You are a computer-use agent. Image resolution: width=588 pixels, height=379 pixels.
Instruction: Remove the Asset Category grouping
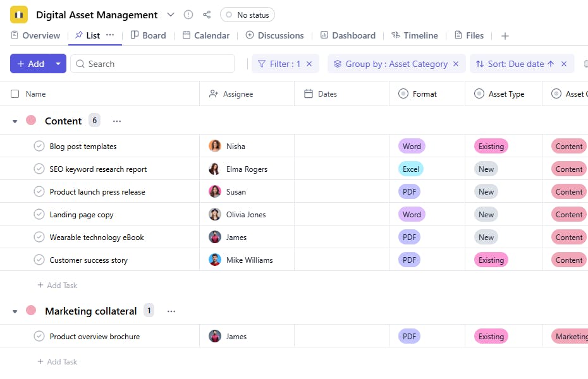(456, 64)
